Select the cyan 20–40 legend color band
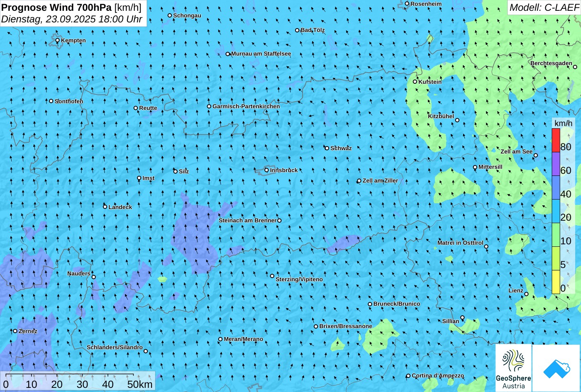 coord(556,212)
